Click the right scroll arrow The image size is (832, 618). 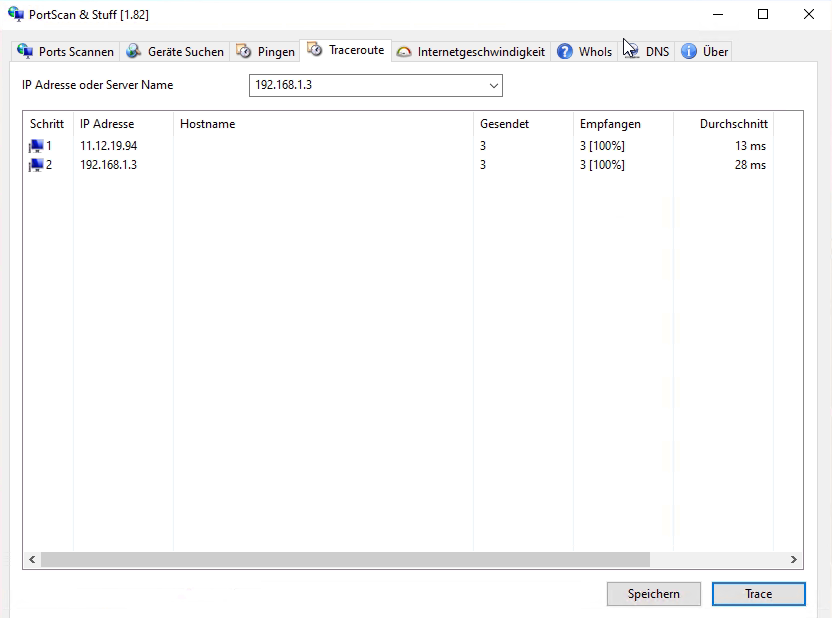[794, 560]
